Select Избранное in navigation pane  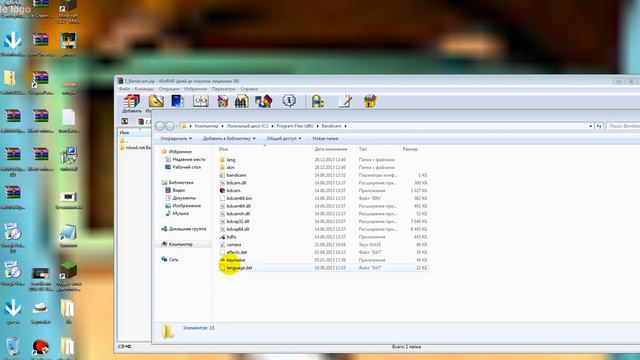(x=180, y=152)
